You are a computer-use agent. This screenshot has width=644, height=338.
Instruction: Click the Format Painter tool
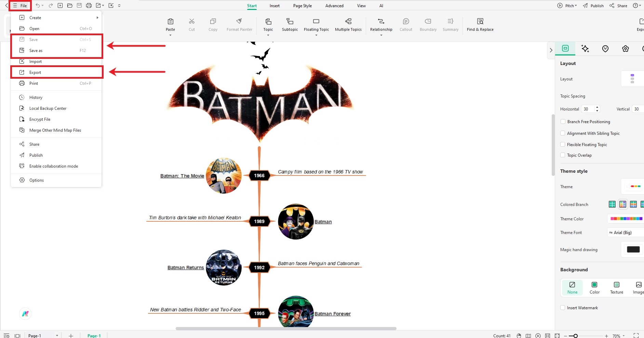[239, 25]
